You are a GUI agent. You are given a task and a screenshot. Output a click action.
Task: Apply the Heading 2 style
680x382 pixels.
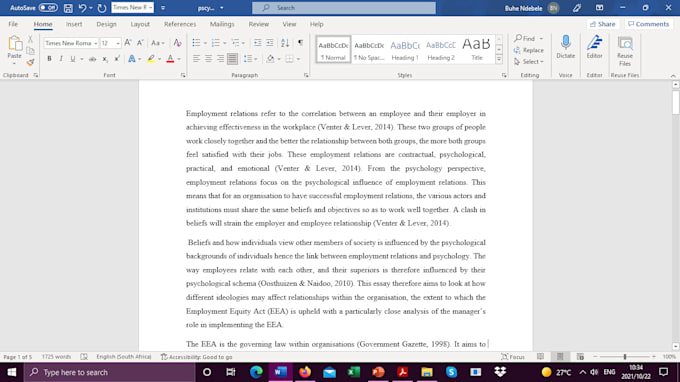tap(441, 50)
